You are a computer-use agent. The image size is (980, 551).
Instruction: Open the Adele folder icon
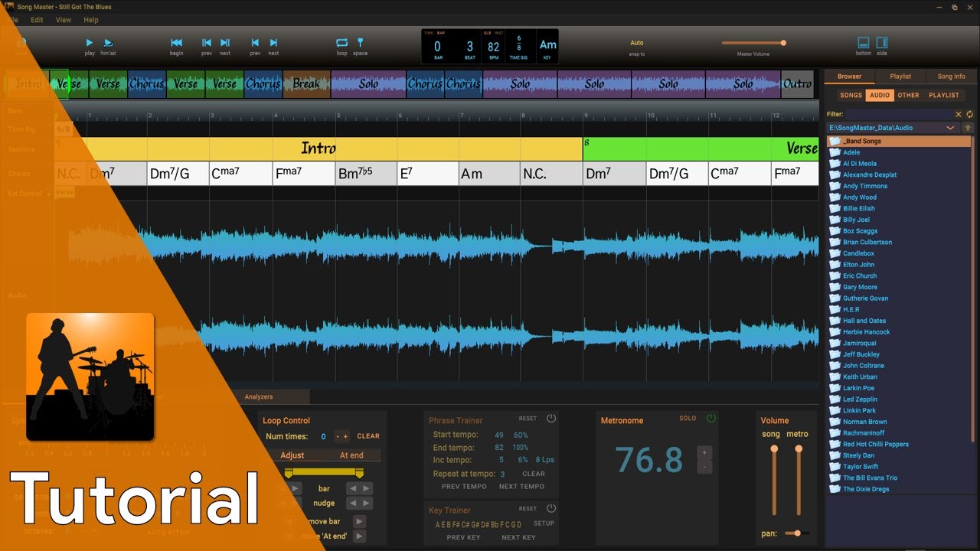[x=835, y=152]
